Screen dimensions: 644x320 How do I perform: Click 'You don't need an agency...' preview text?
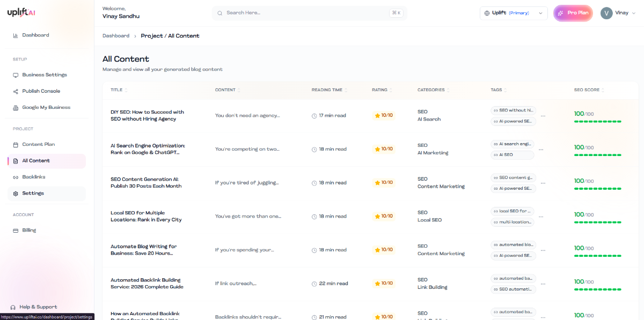pos(247,115)
